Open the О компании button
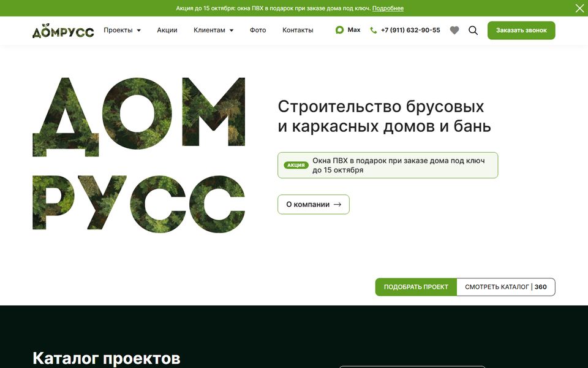 tap(314, 205)
